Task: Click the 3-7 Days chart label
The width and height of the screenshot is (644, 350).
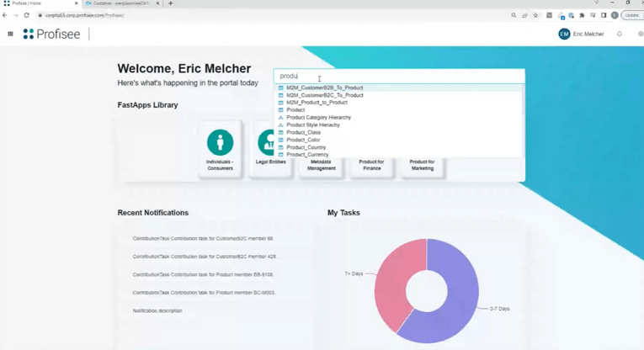Action: click(x=499, y=309)
